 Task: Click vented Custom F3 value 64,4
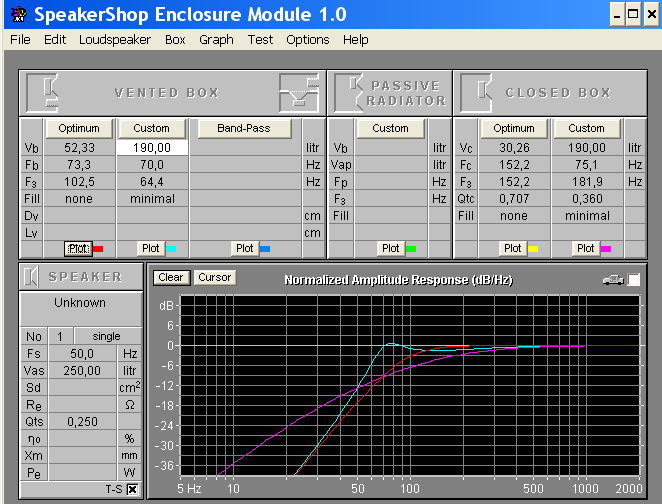(152, 182)
